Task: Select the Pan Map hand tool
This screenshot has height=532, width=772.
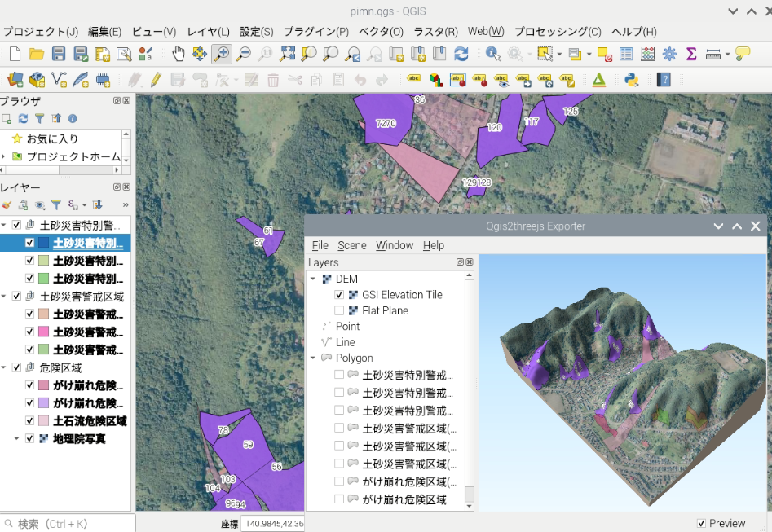Action: click(x=179, y=55)
